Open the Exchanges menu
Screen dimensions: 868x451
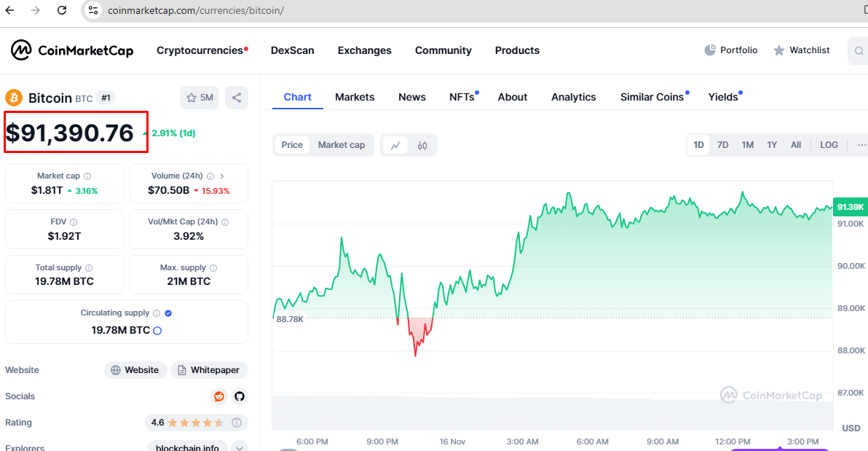[x=364, y=50]
